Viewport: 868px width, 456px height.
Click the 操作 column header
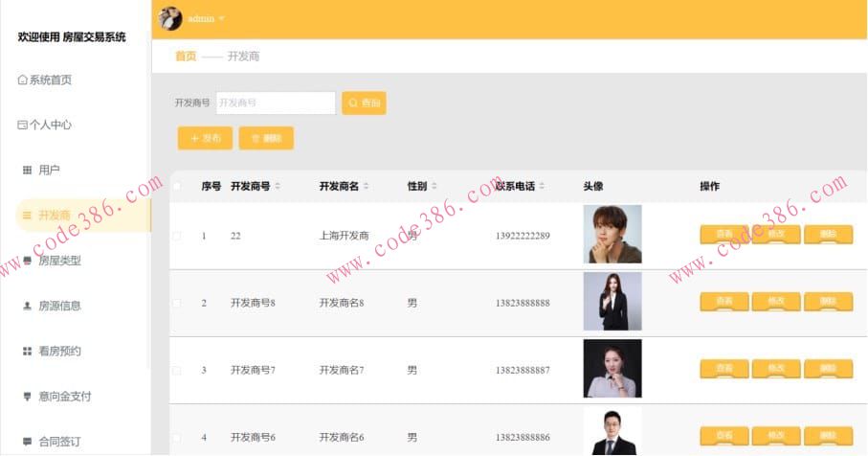710,186
